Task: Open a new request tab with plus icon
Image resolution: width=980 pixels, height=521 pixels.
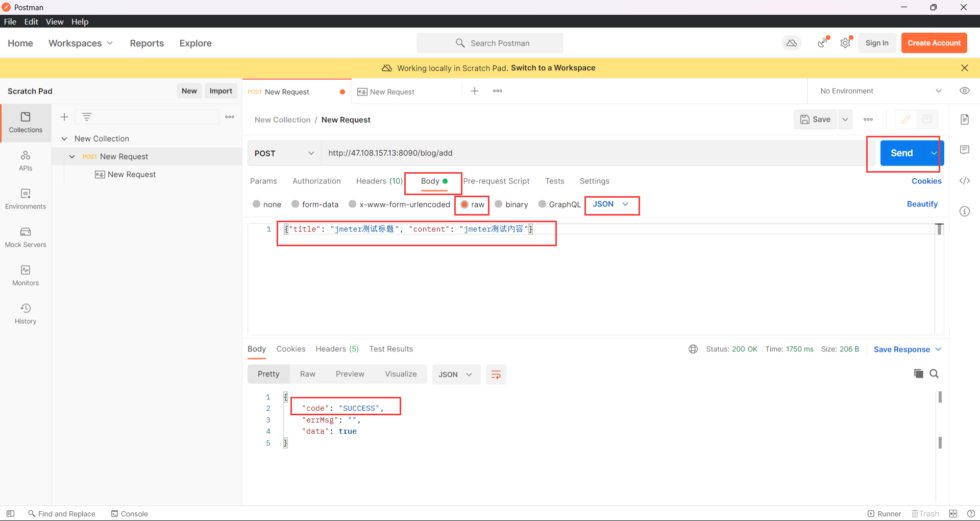Action: point(475,91)
